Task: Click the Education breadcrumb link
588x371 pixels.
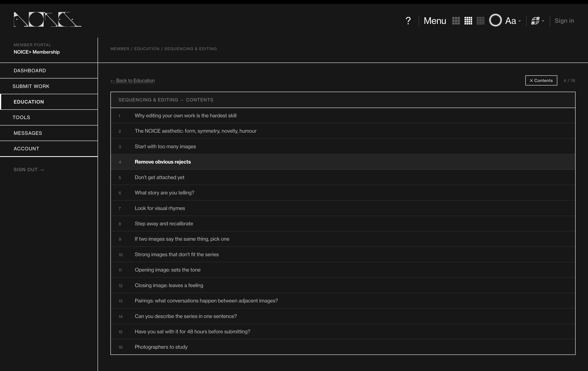Action: tap(146, 49)
